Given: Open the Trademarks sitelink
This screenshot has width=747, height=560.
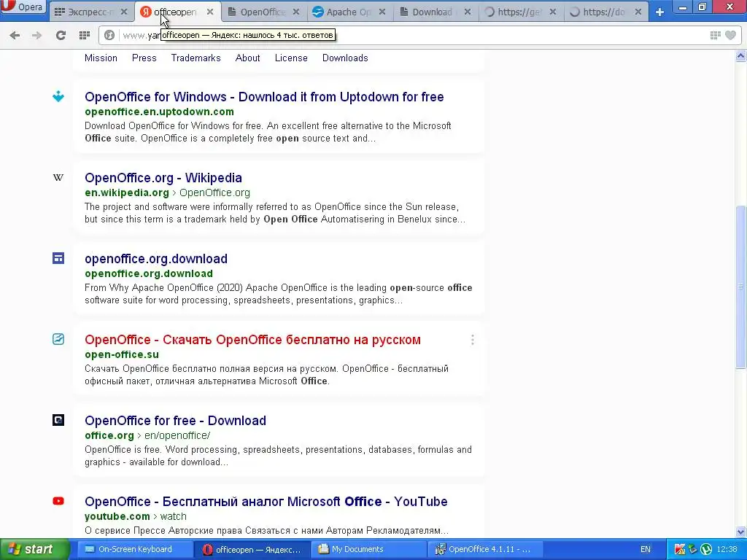Looking at the screenshot, I should point(196,58).
